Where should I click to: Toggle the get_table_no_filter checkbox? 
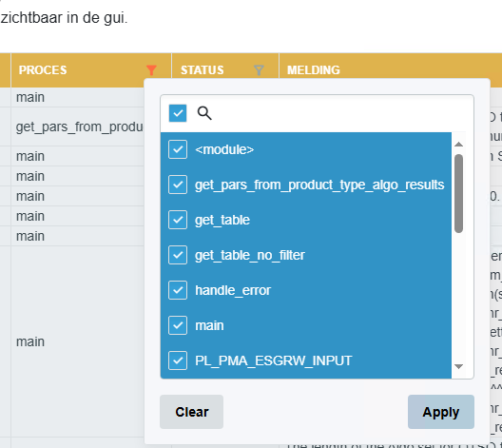178,255
